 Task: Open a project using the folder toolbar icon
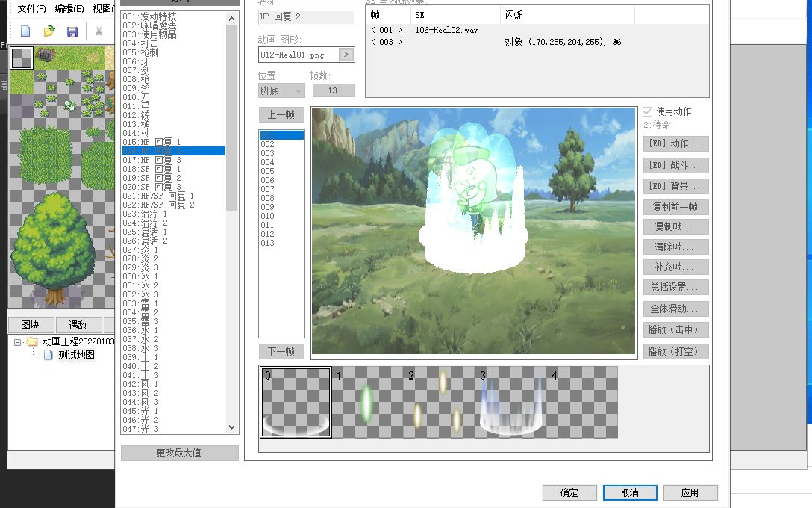49,31
